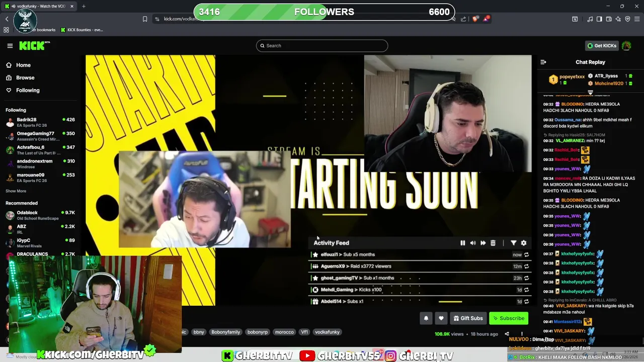Open marouane09 followed channel
644x362 pixels.
(40, 177)
